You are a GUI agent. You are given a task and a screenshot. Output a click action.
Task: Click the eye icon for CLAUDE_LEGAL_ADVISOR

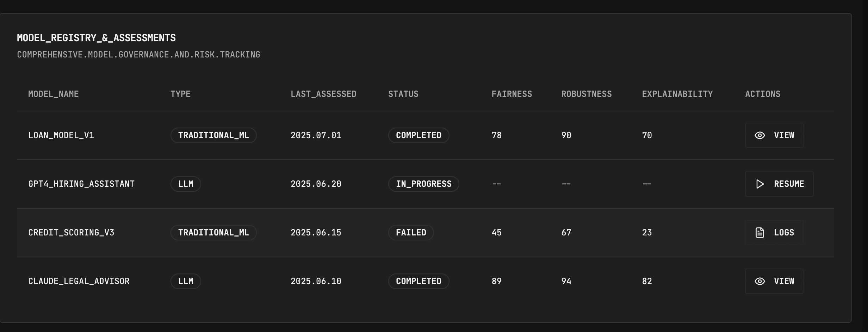pyautogui.click(x=759, y=281)
